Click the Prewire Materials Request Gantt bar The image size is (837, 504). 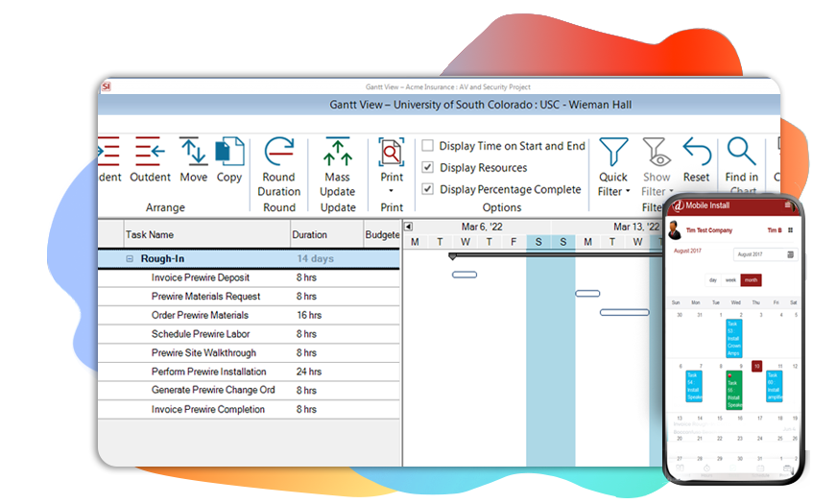[587, 294]
